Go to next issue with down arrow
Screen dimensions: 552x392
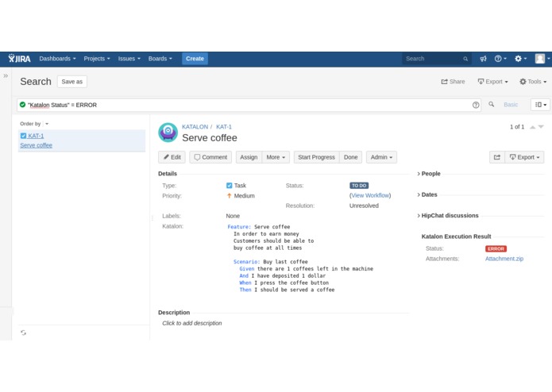tap(541, 127)
